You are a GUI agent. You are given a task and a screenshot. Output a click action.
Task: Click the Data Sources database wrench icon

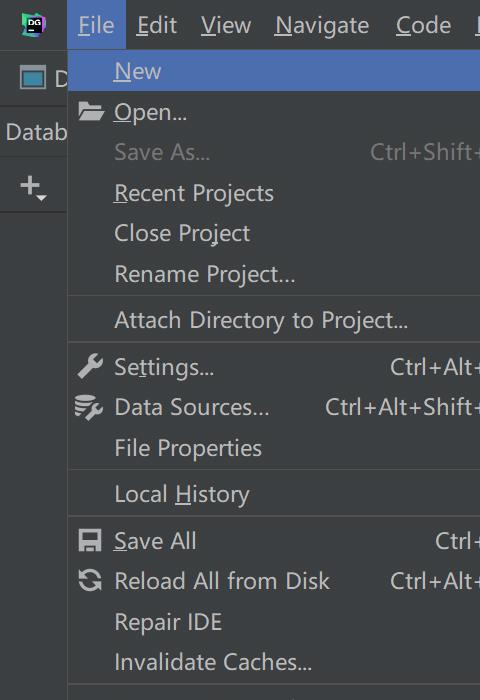tap(89, 407)
